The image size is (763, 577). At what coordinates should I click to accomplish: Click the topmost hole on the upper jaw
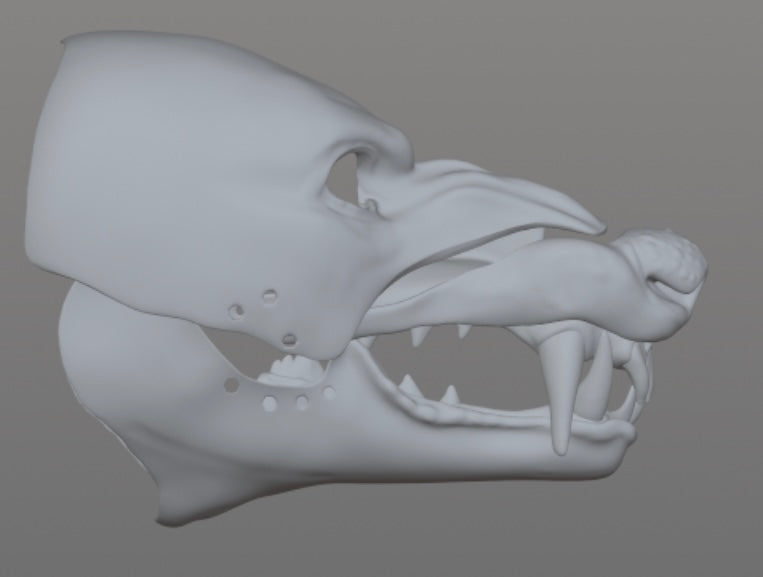(x=269, y=296)
